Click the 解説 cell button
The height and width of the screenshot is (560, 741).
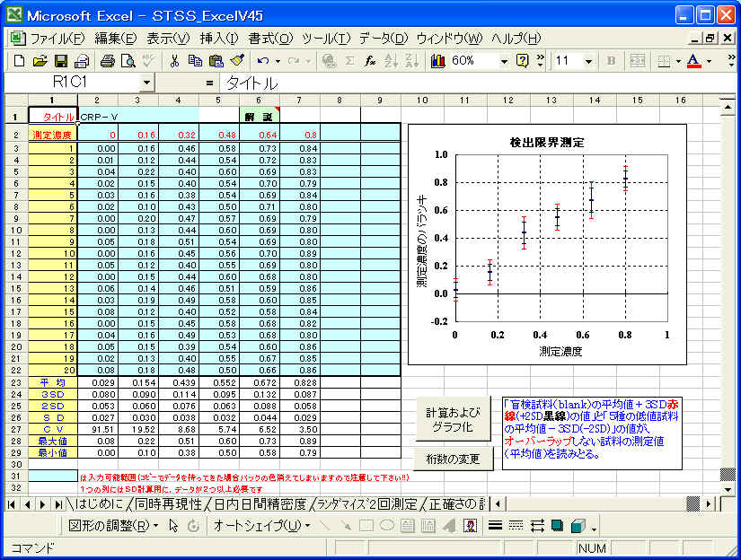(260, 116)
